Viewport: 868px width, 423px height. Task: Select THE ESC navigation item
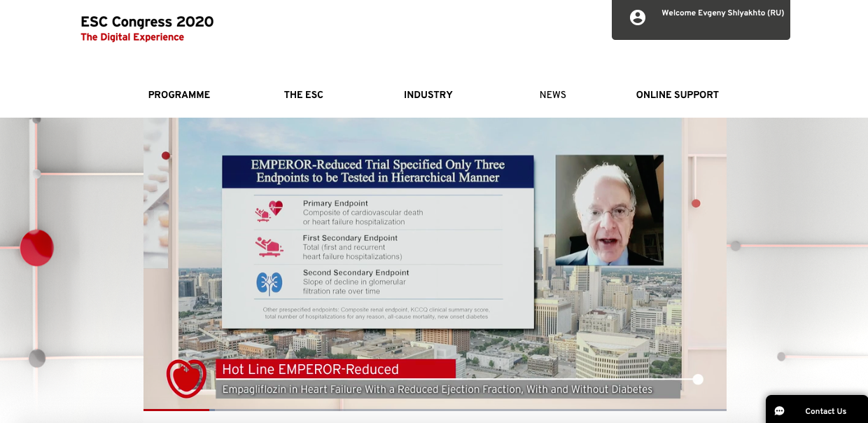[x=303, y=95]
